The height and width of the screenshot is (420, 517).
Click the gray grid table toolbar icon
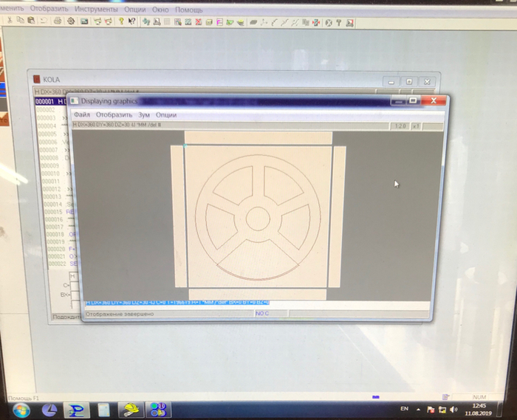[167, 22]
